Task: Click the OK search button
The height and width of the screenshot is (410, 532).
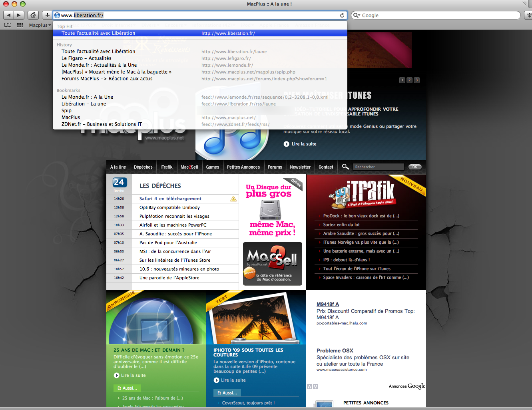Action: click(415, 167)
